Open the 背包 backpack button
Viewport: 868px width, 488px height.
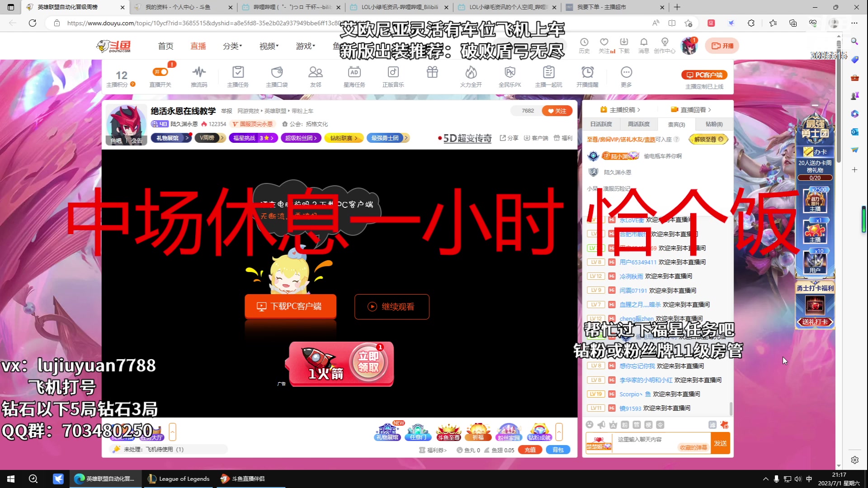click(x=558, y=450)
